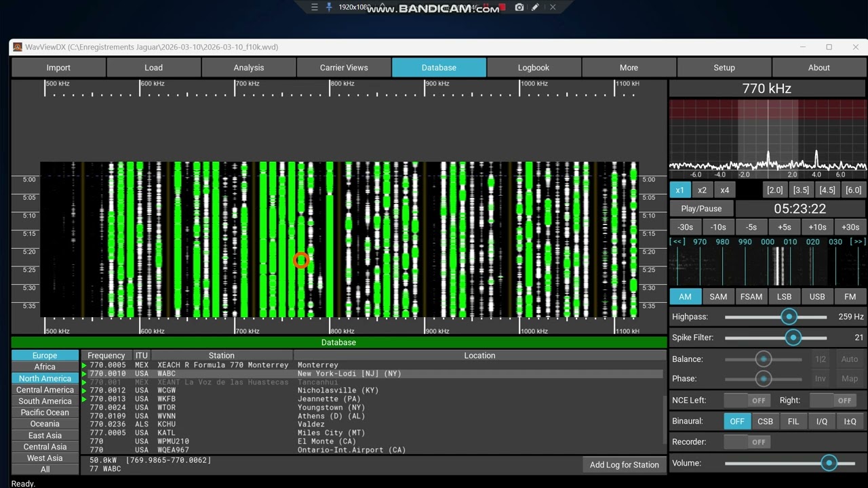Click the [>>] frequency scroll right button

pyautogui.click(x=858, y=241)
